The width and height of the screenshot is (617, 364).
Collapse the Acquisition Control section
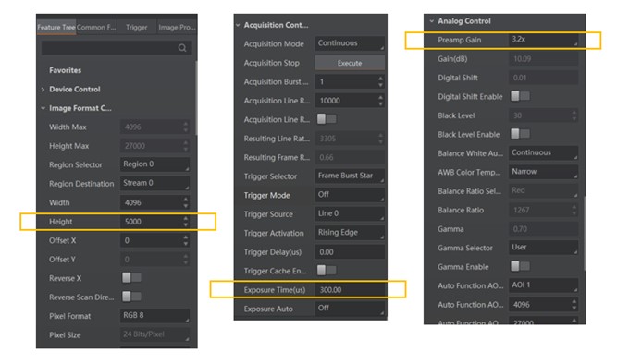[x=238, y=25]
